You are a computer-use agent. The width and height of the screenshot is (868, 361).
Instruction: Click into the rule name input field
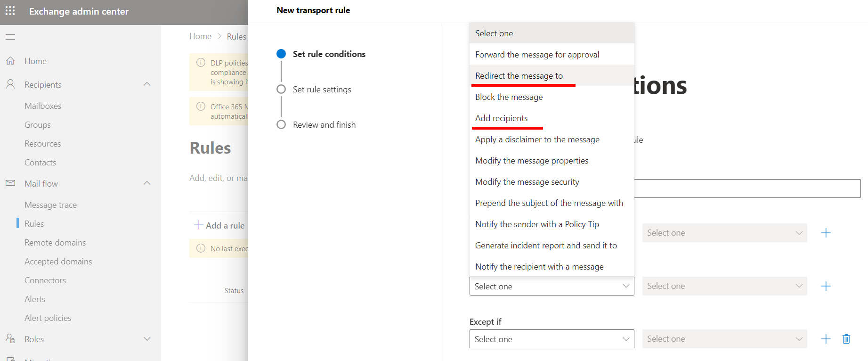pyautogui.click(x=747, y=188)
